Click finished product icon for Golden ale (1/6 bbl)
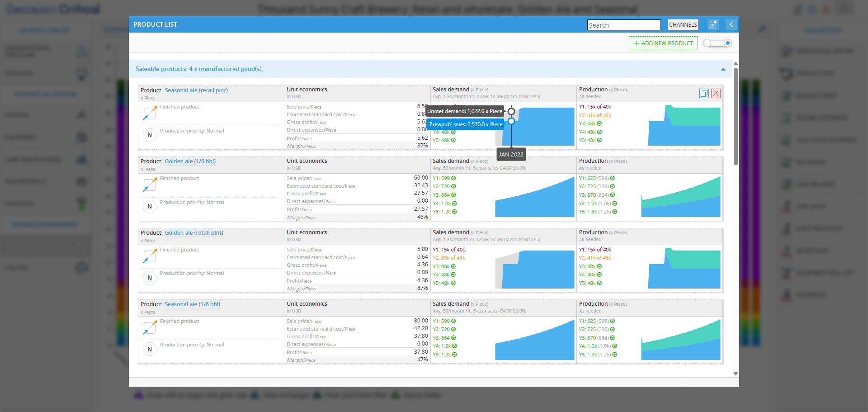 pyautogui.click(x=150, y=185)
